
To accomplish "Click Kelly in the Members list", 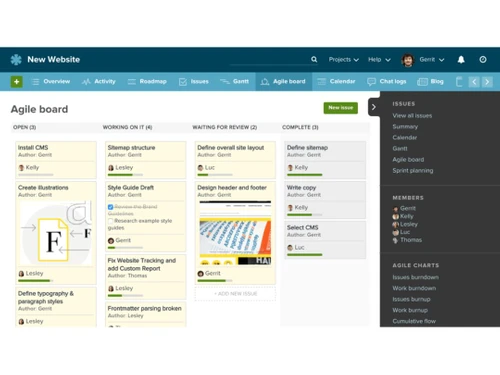I will pyautogui.click(x=407, y=216).
